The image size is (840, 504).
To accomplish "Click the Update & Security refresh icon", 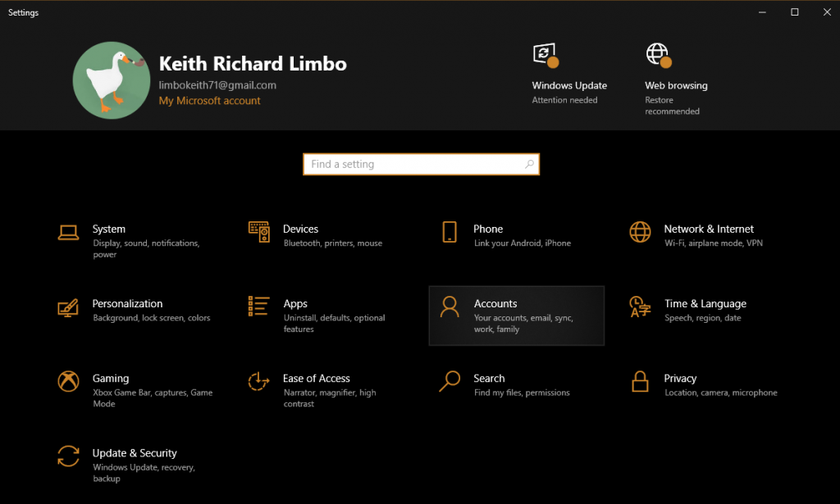I will click(69, 456).
